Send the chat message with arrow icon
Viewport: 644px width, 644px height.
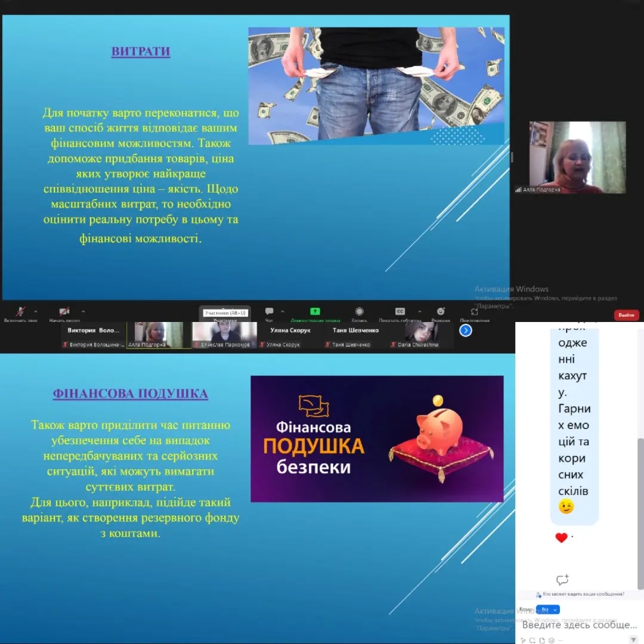633,640
